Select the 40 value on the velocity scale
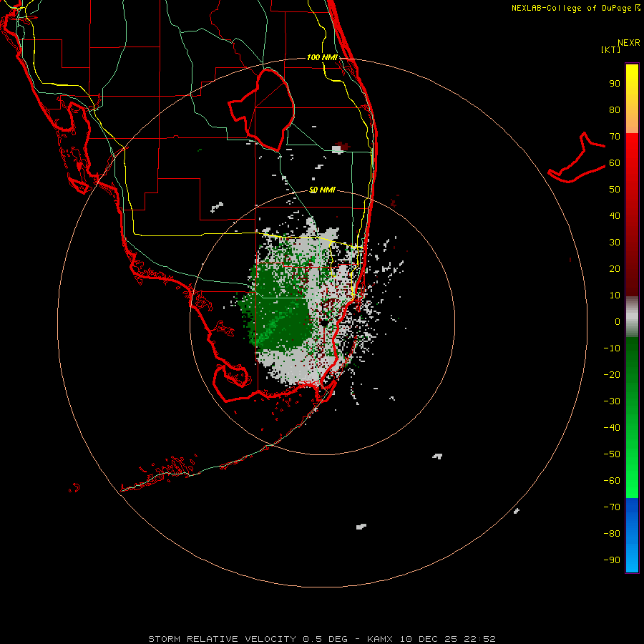The image size is (644, 644). tap(615, 216)
